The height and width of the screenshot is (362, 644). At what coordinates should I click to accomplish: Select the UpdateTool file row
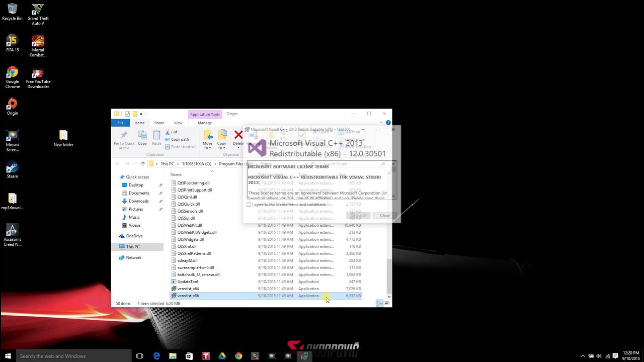(x=266, y=282)
